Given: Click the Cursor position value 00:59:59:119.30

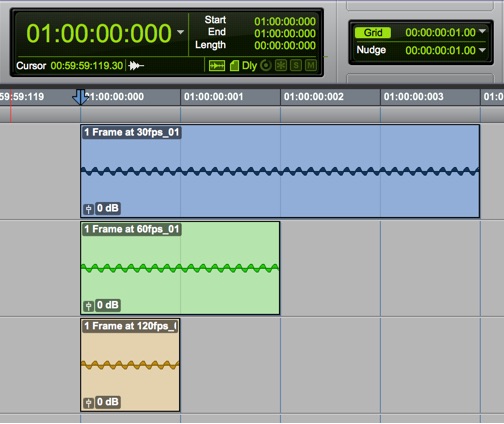Looking at the screenshot, I should 87,65.
